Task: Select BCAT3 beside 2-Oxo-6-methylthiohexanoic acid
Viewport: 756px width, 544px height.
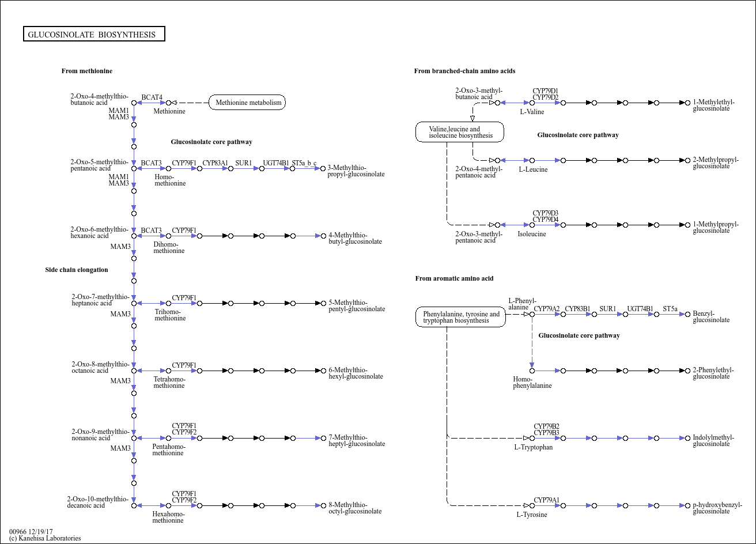Action: coord(152,231)
